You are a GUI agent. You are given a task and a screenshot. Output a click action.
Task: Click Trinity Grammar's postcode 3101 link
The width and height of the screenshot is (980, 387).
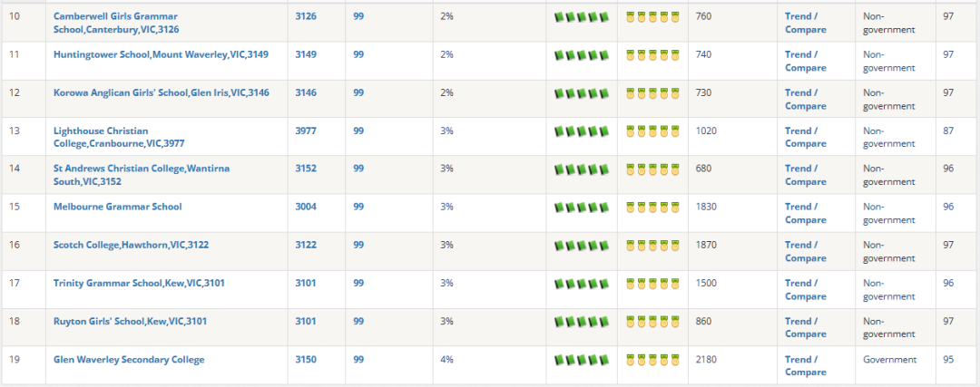[x=306, y=283]
